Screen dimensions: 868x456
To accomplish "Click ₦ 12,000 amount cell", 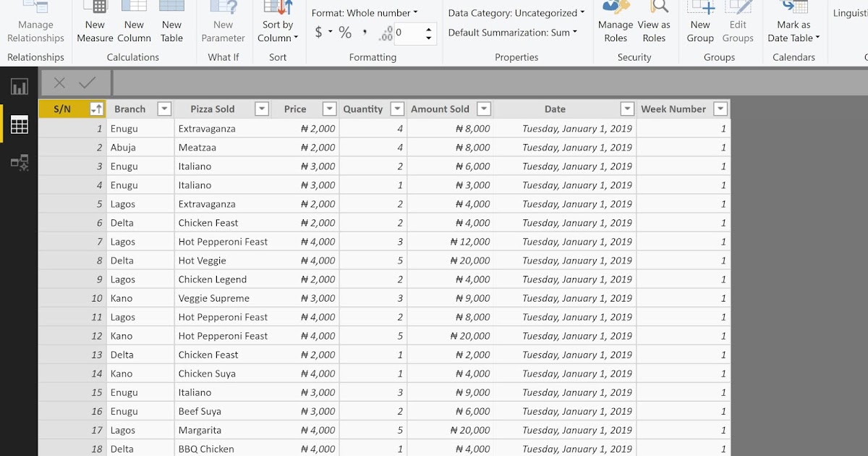I will [451, 242].
